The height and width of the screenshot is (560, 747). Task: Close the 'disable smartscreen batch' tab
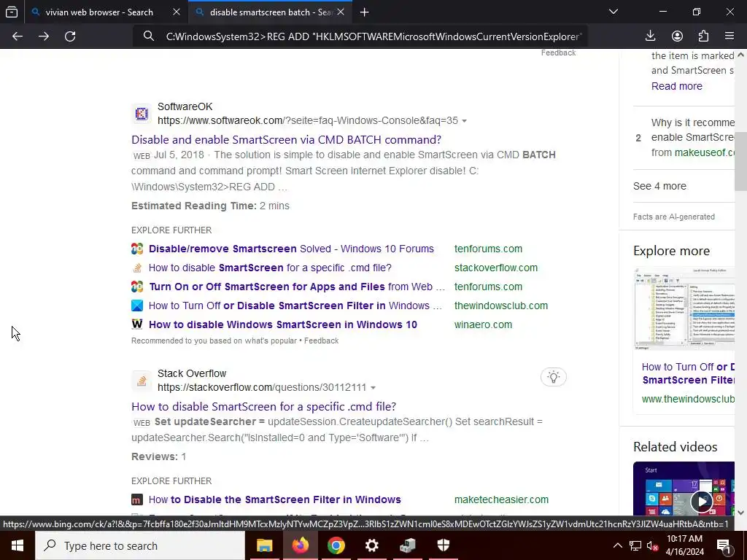coord(341,12)
